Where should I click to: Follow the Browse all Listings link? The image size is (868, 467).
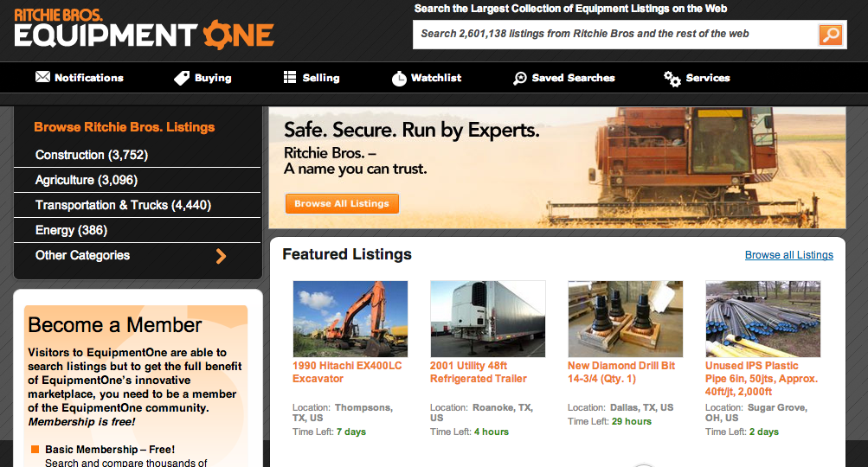click(789, 255)
